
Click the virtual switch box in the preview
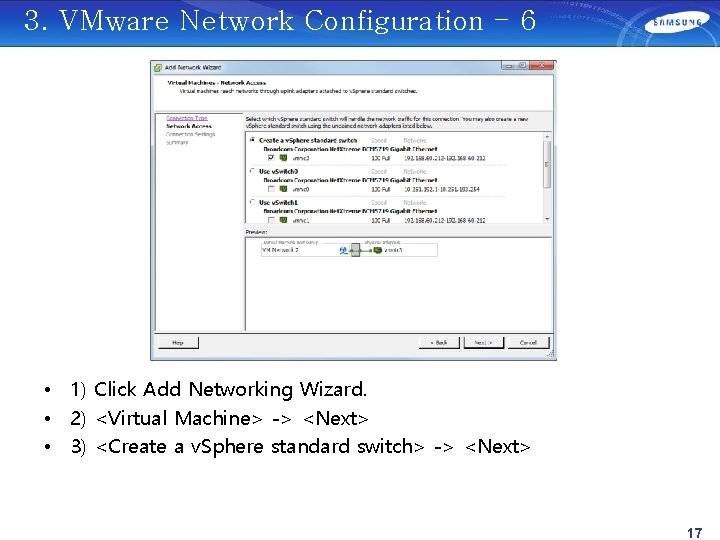[355, 250]
